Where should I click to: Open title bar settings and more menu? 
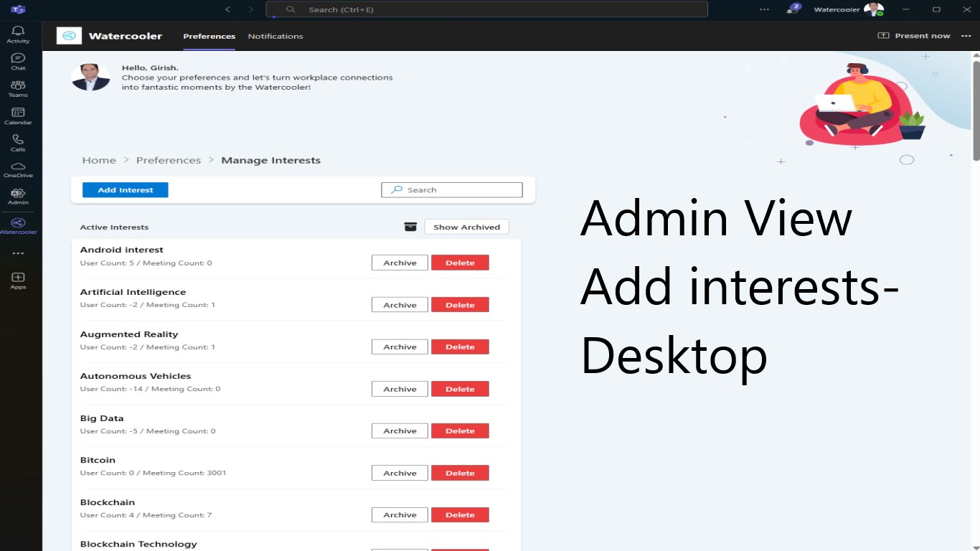[764, 9]
